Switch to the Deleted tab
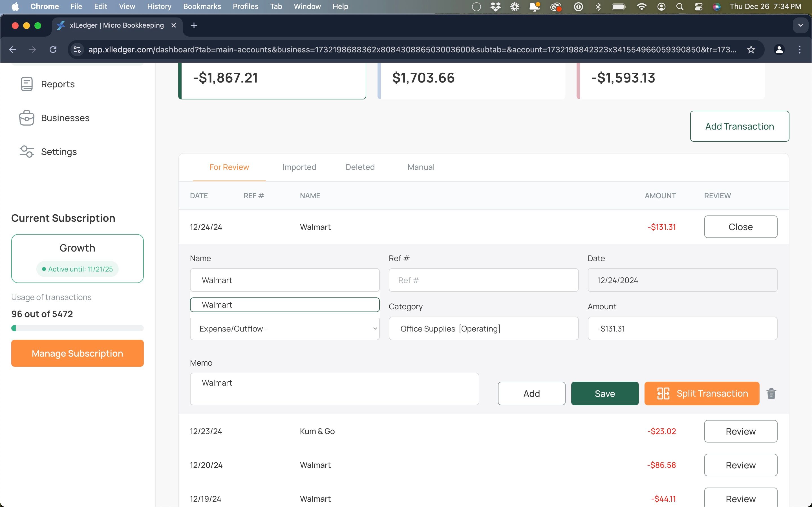This screenshot has height=507, width=812. (360, 167)
